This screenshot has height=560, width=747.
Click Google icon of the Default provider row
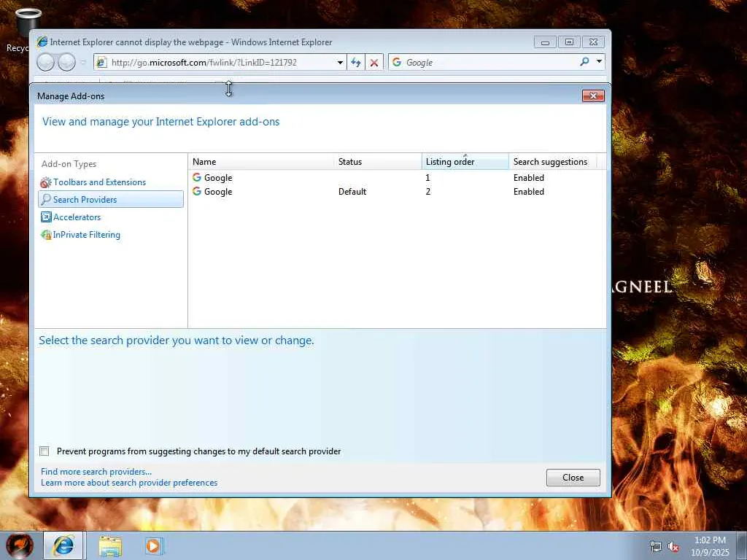[x=197, y=191]
